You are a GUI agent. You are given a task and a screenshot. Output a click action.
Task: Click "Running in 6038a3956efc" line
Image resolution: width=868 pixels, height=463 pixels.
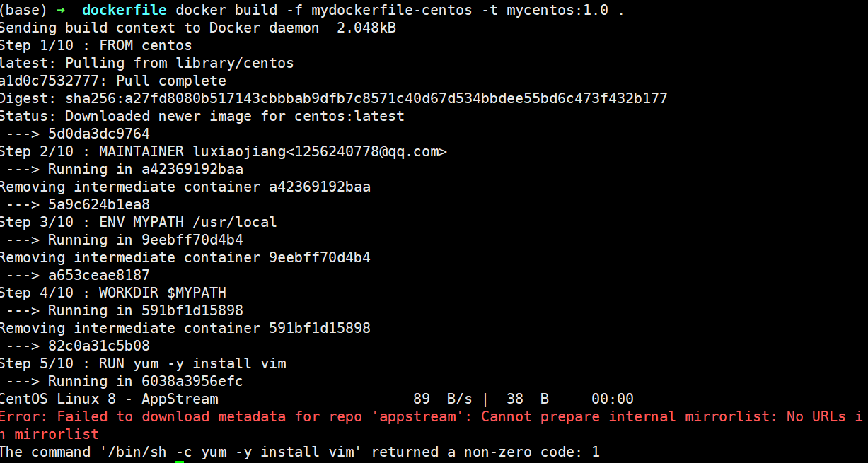[145, 381]
